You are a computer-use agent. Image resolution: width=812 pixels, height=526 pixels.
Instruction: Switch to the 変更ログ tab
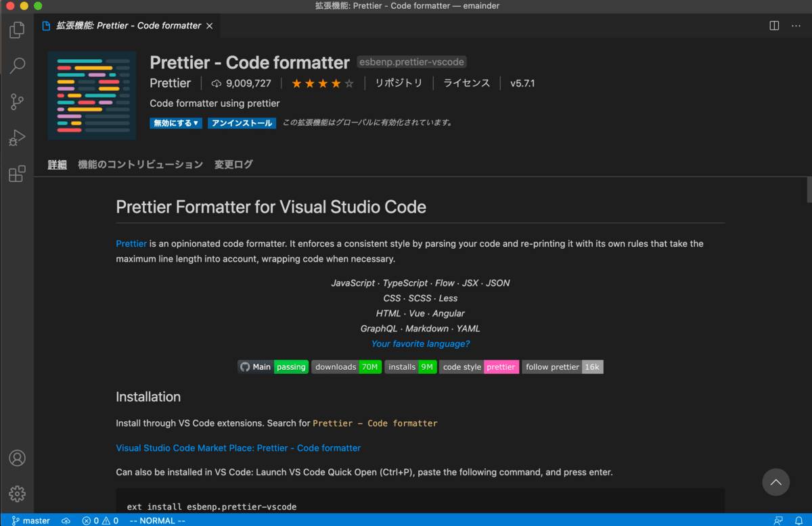pos(233,164)
